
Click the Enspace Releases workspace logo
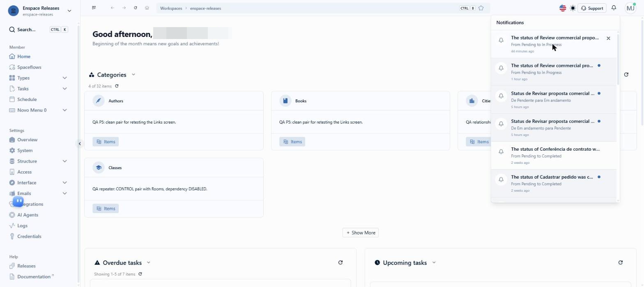coord(14,11)
